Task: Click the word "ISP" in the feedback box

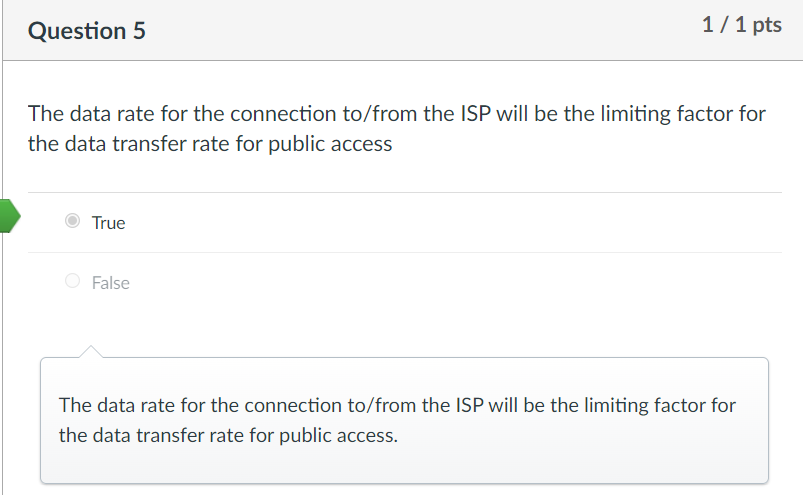Action: pos(469,405)
